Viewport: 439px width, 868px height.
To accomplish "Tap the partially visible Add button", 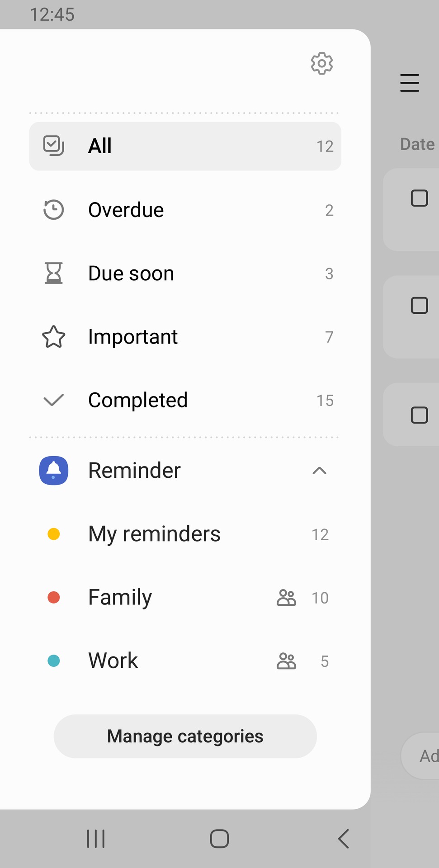I will coord(427,756).
